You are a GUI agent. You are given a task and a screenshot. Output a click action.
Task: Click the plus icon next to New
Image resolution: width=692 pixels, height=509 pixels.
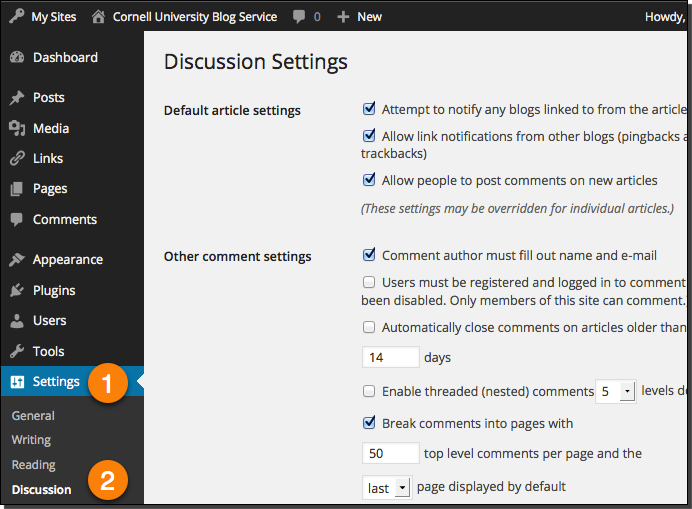343,17
